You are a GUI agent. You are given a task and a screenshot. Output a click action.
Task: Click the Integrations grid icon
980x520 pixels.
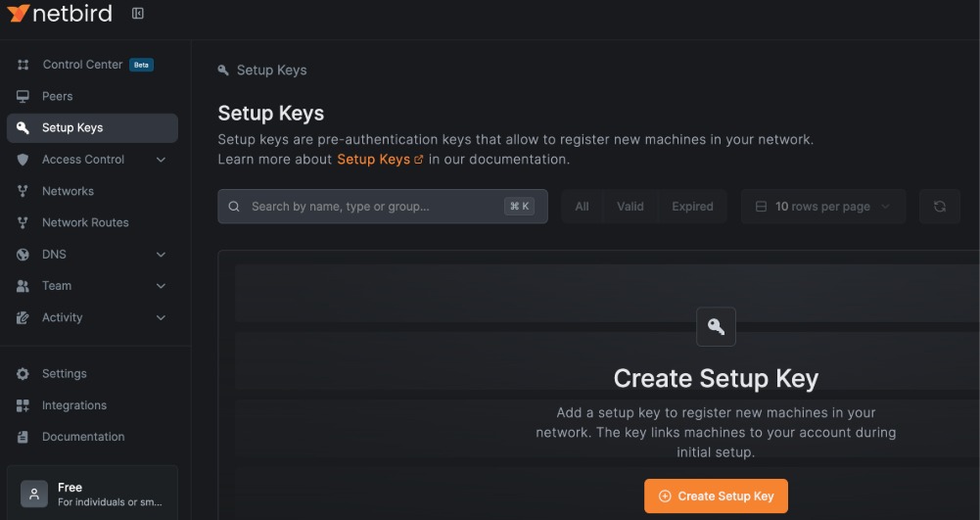coord(23,405)
